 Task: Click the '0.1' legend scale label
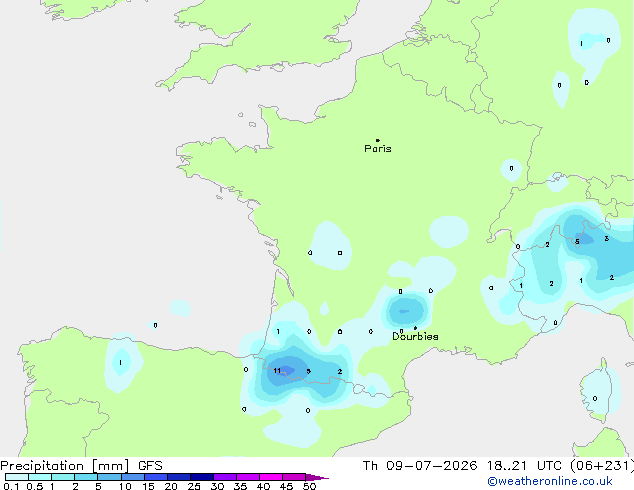(x=11, y=486)
